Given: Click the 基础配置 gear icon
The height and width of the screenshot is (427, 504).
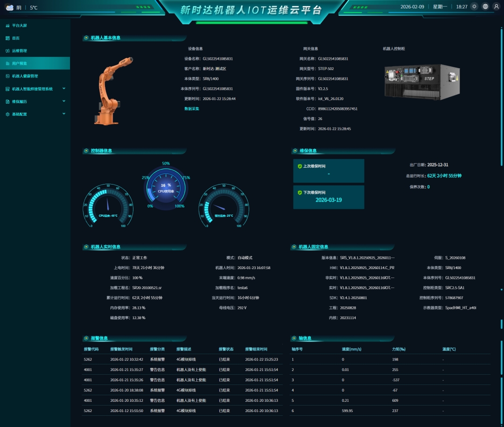Looking at the screenshot, I should [8, 114].
